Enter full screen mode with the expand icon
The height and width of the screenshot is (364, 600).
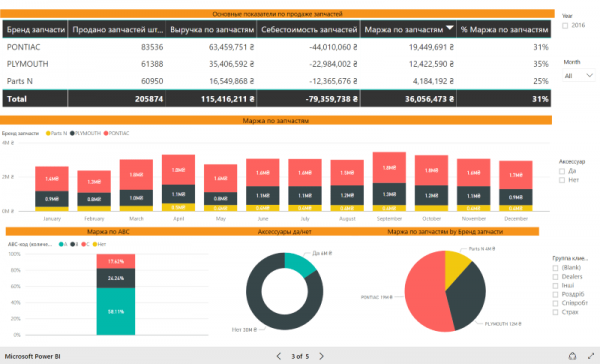tap(591, 356)
